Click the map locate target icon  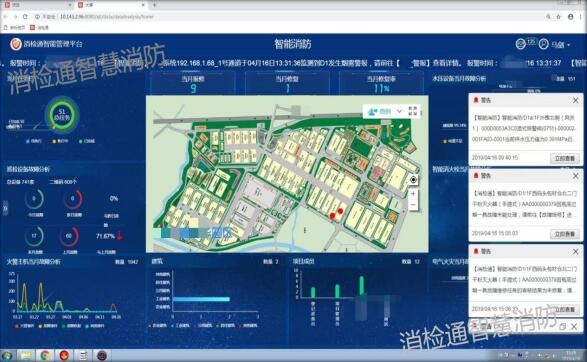(x=413, y=180)
